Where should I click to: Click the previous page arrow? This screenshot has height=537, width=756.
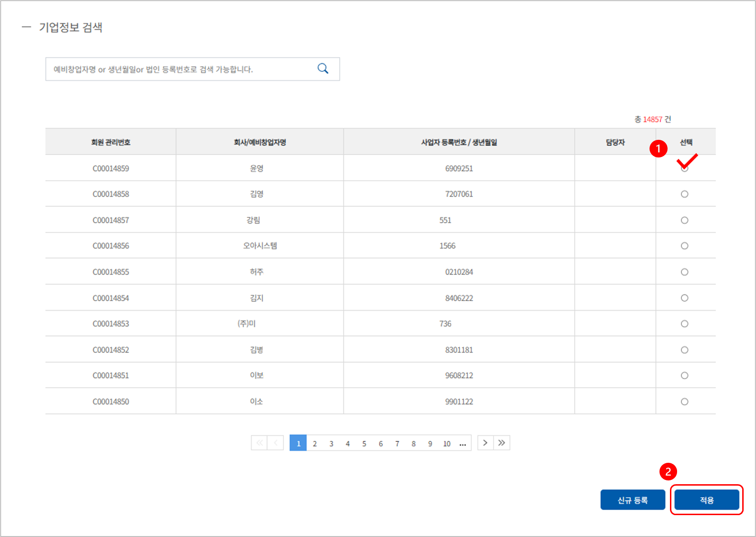pos(276,443)
